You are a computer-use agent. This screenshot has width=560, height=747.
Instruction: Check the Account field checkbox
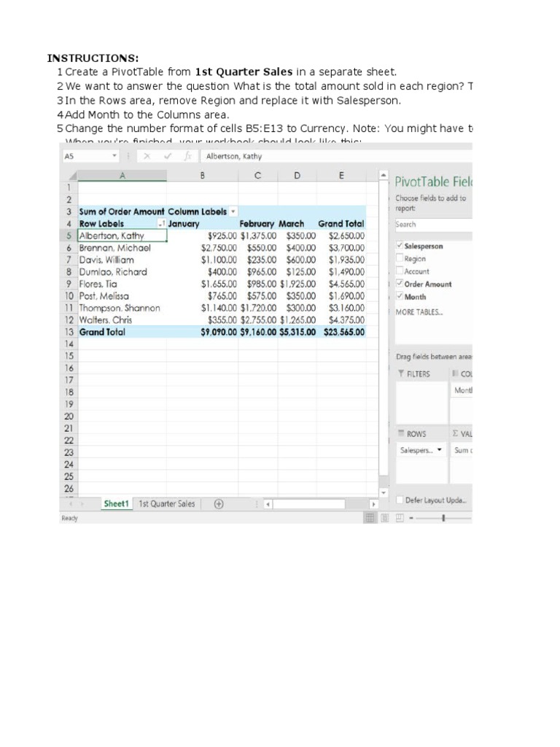[400, 271]
